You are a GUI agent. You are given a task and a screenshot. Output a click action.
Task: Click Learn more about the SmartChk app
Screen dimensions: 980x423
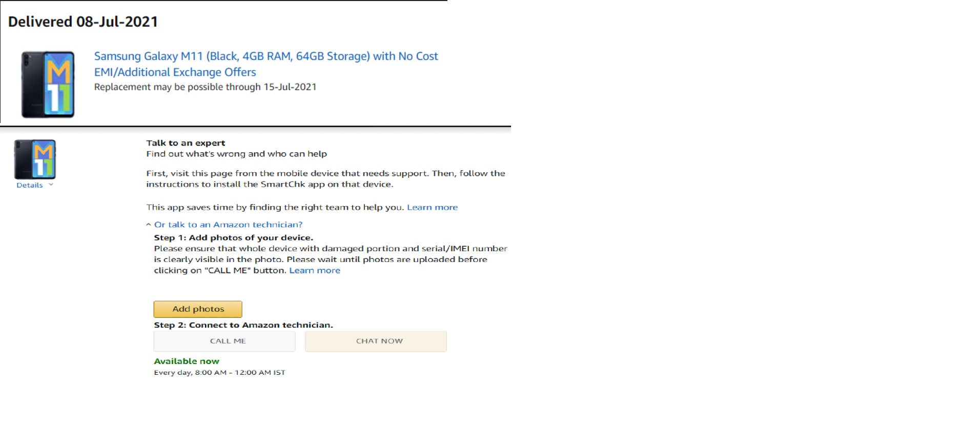[432, 207]
